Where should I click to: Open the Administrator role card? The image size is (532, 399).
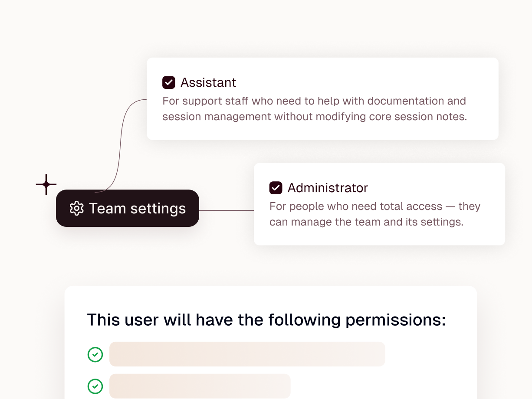380,204
